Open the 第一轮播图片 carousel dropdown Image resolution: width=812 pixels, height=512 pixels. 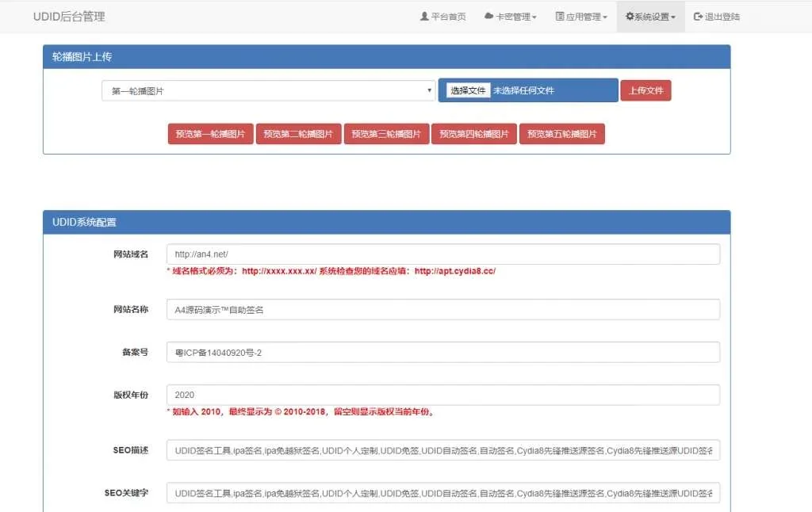click(268, 91)
